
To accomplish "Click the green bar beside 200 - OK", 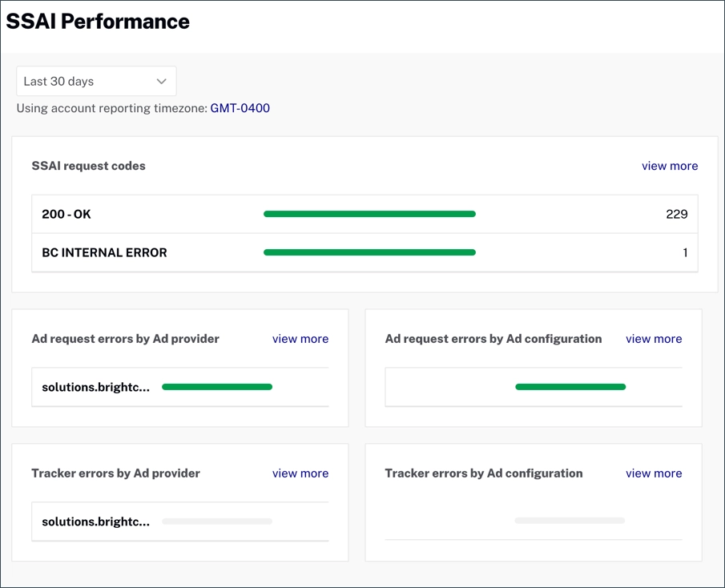I will [x=369, y=214].
